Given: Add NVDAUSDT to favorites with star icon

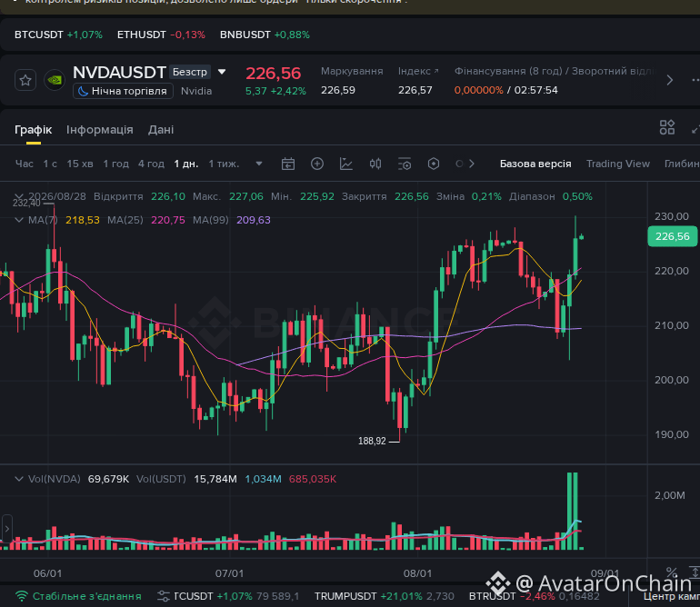Looking at the screenshot, I should (25, 80).
